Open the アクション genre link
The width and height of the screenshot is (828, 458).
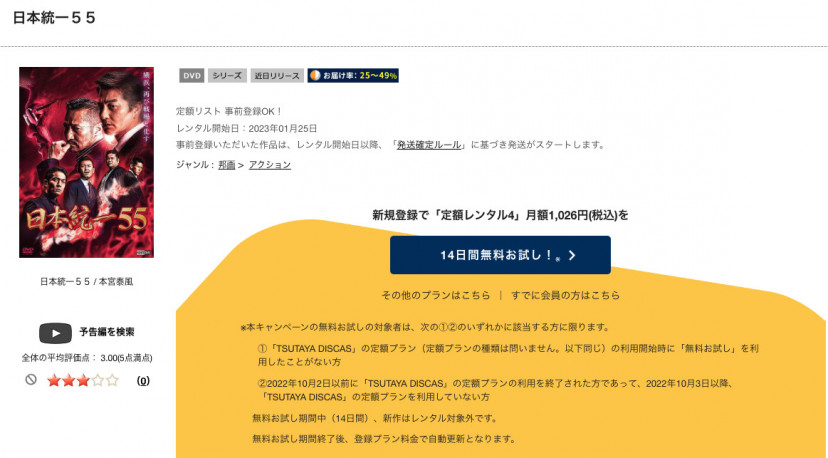(x=270, y=165)
